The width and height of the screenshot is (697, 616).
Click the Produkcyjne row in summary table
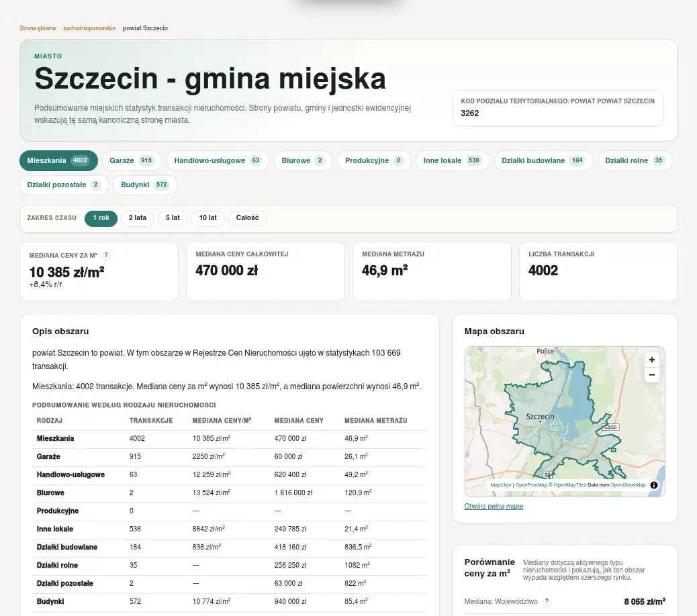230,511
